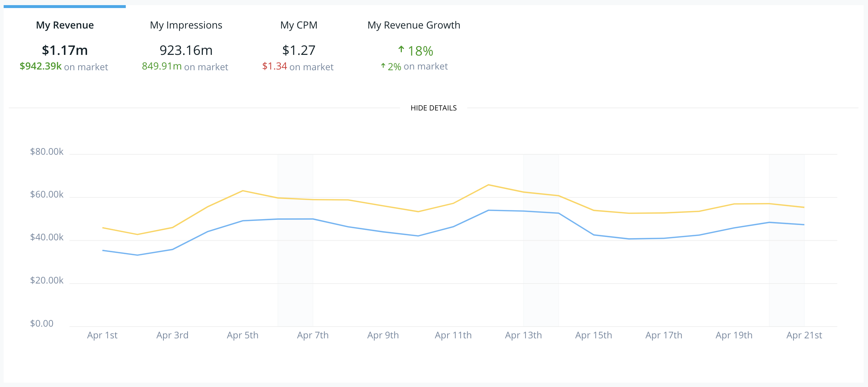Click the Apr 21st axis label
Screen dimensions: 868x387
tap(804, 335)
